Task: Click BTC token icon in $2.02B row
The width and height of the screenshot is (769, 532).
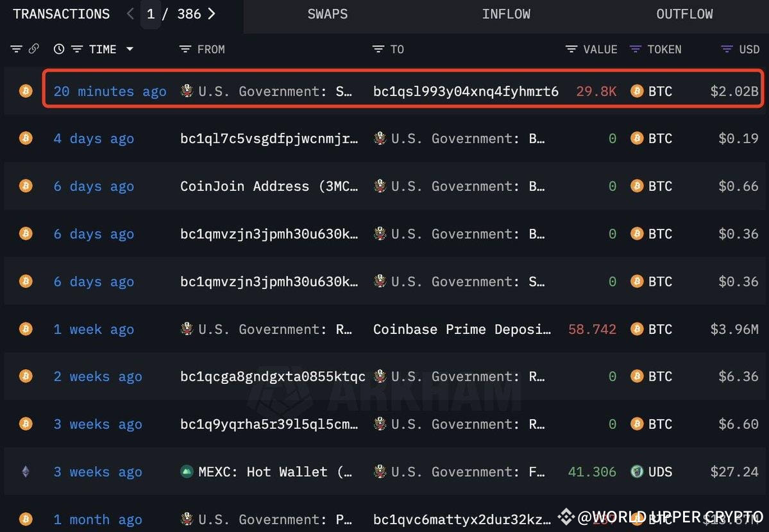Action: pos(637,91)
